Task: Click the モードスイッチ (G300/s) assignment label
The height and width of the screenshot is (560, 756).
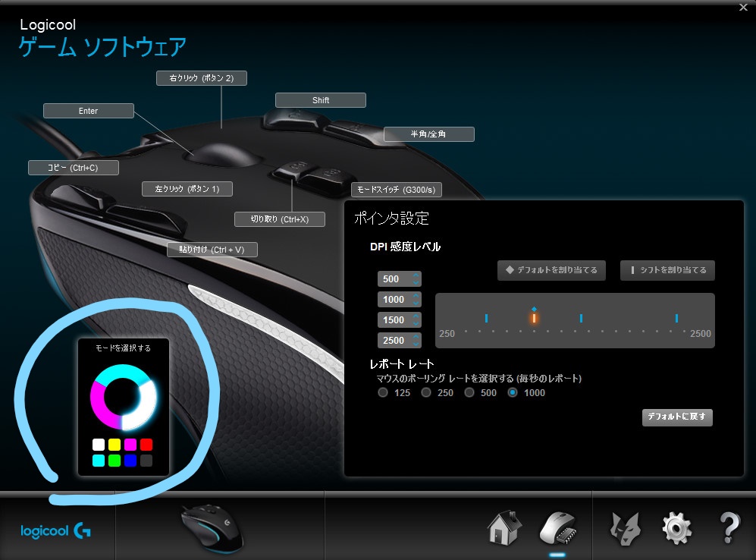Action: pos(397,190)
